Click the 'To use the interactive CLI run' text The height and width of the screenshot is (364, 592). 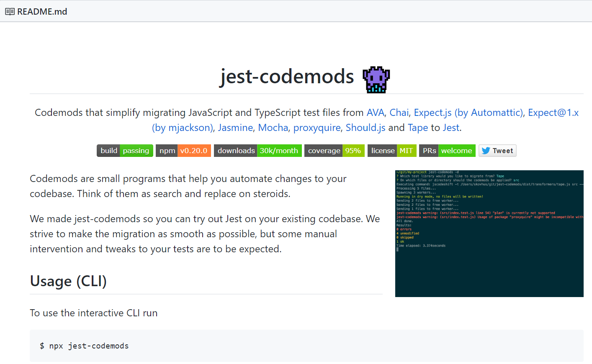94,313
